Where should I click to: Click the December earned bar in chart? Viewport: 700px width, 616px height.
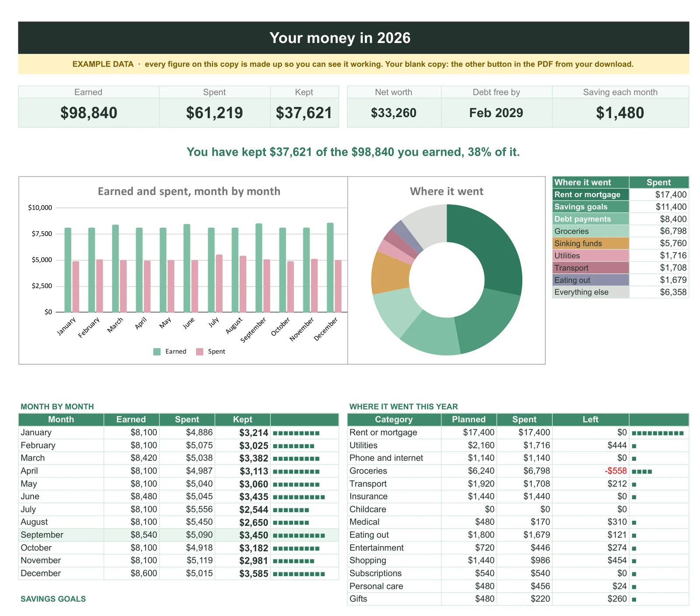[x=330, y=268]
